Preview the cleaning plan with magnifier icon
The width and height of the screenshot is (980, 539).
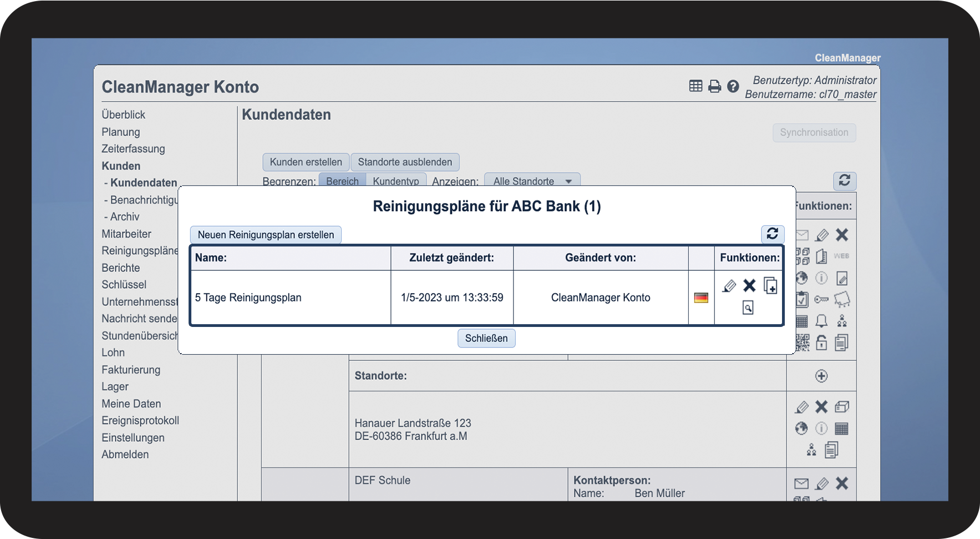tap(748, 308)
